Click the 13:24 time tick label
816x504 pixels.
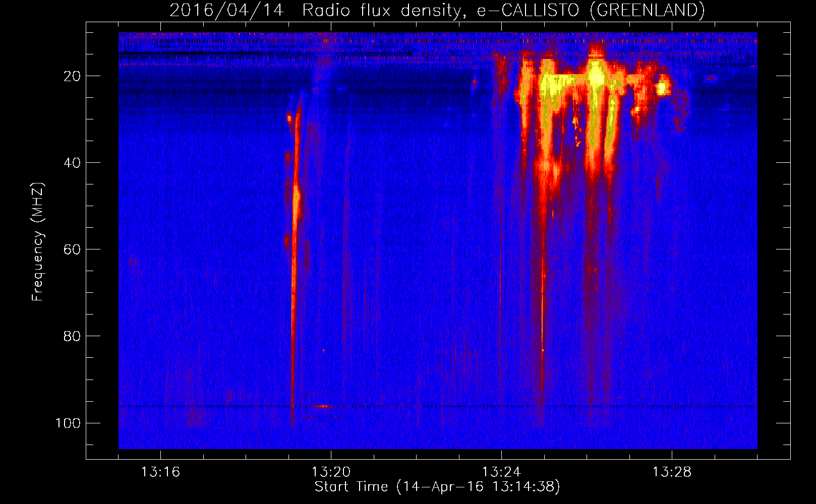(501, 472)
